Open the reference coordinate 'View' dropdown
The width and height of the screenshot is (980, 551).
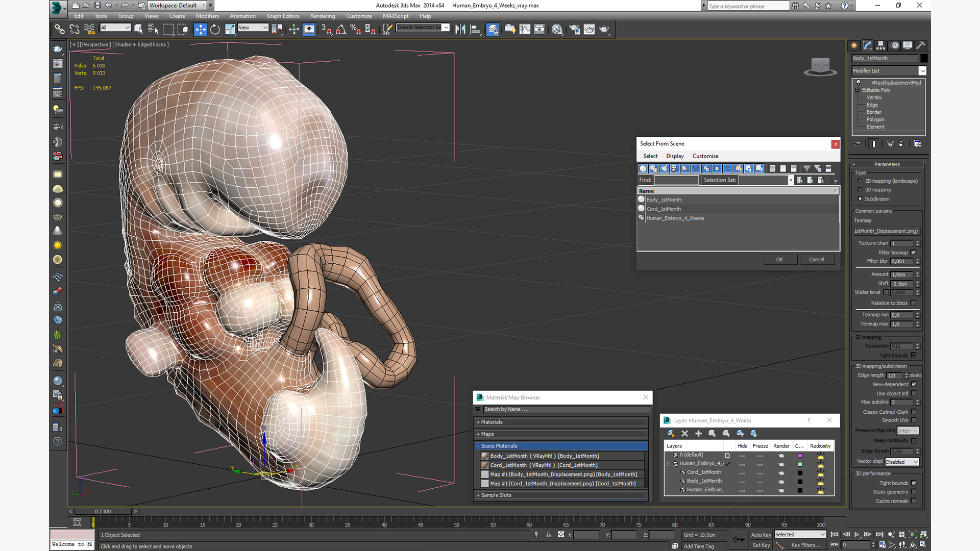point(253,28)
